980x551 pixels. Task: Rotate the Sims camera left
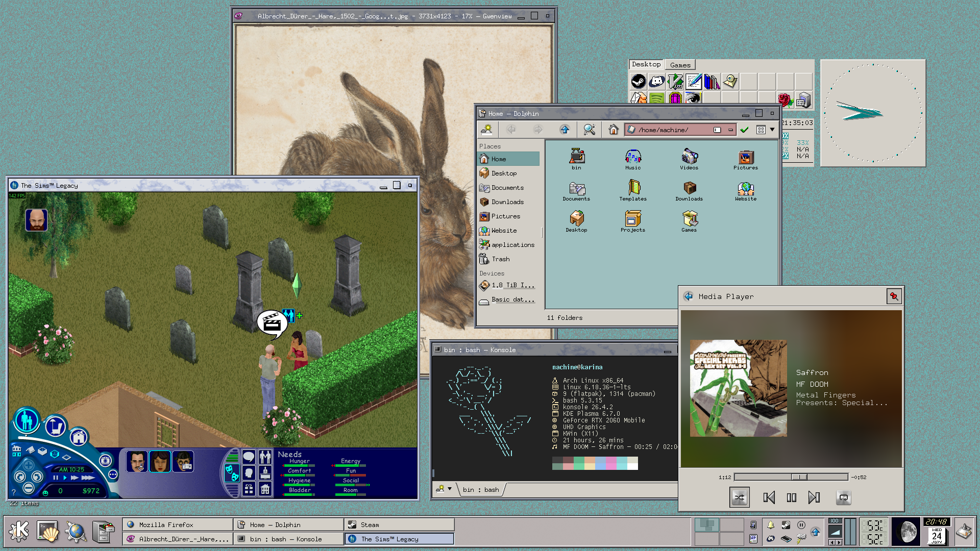point(20,477)
